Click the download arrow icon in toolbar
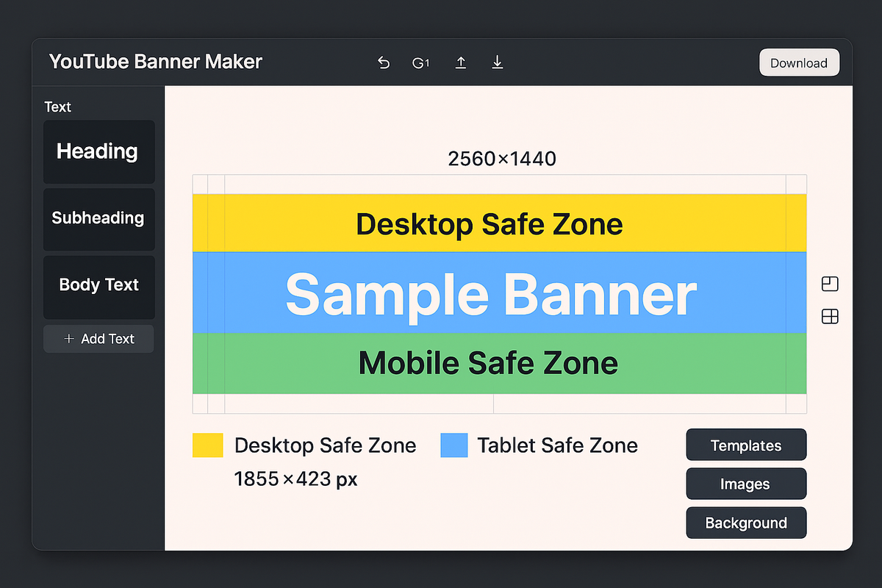The image size is (882, 588). click(498, 63)
